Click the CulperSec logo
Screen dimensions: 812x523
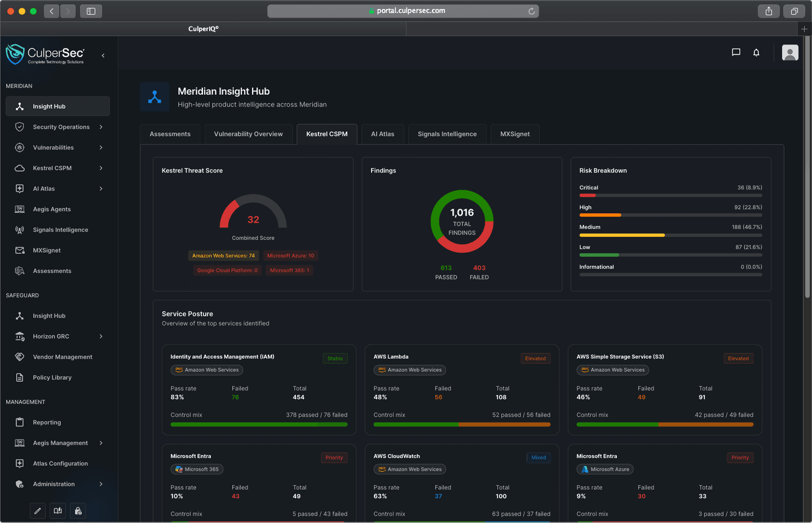(45, 54)
